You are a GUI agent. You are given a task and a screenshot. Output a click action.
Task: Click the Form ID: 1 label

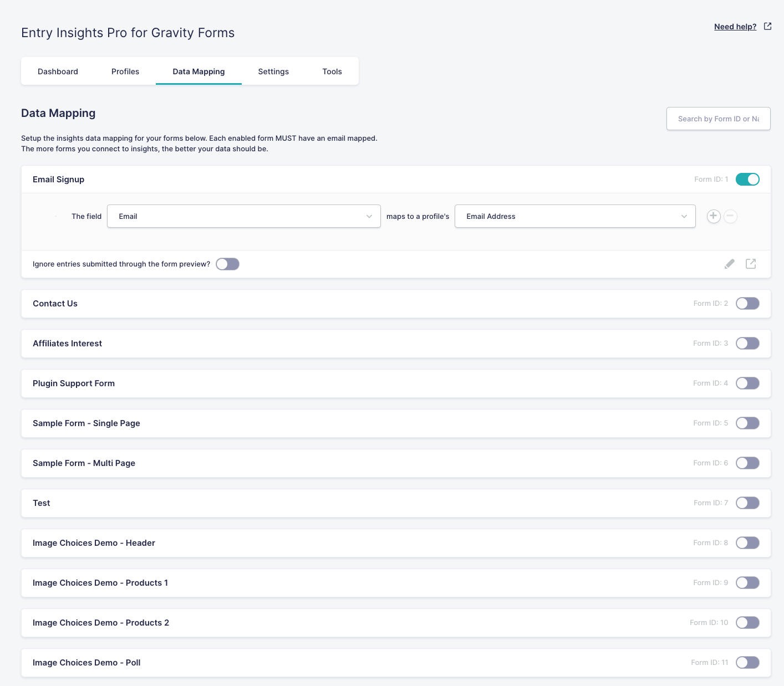point(711,180)
